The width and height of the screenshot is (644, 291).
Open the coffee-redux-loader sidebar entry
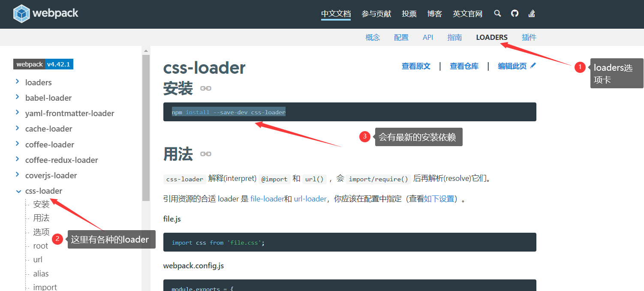(62, 160)
